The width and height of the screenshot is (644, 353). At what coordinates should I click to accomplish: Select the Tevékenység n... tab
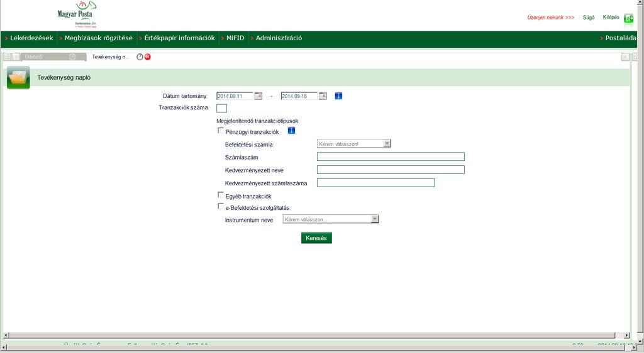[111, 57]
